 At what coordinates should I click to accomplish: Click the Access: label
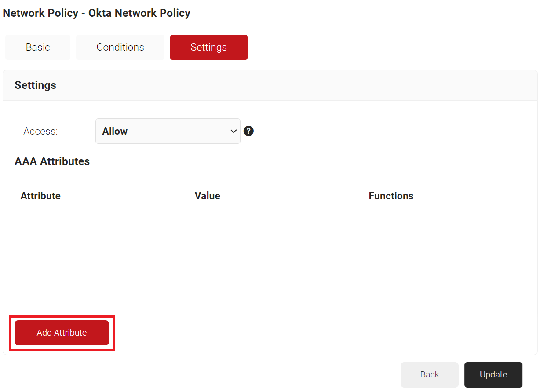(x=40, y=131)
